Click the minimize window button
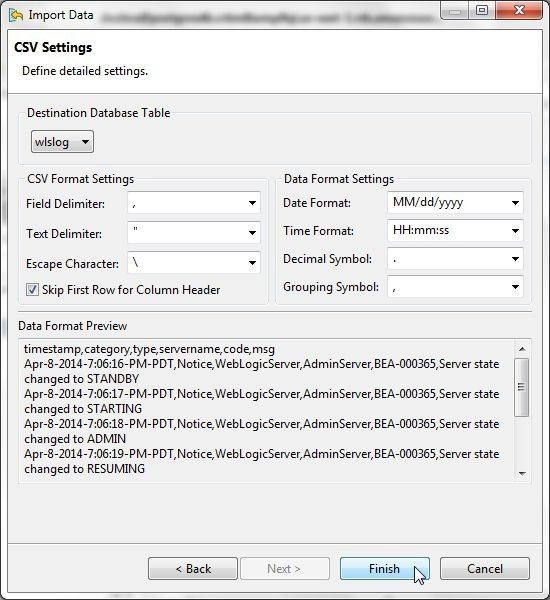The height and width of the screenshot is (600, 550). click(x=455, y=10)
